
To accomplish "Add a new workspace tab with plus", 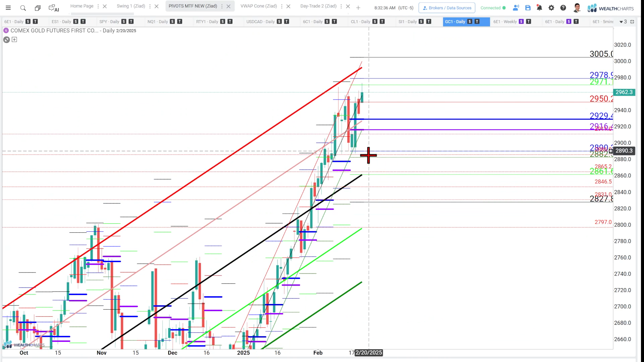I will tap(358, 8).
